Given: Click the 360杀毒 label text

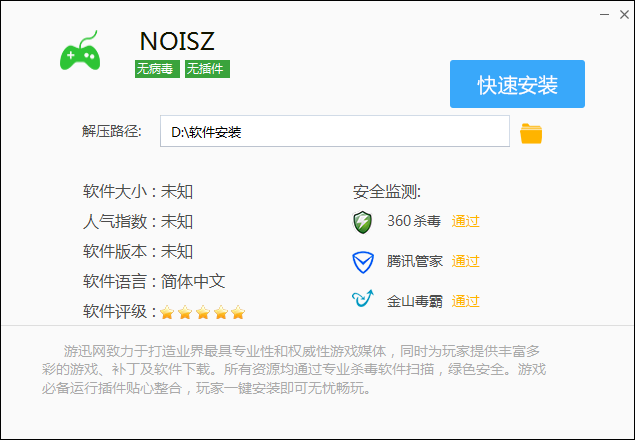Looking at the screenshot, I should click(x=414, y=221).
